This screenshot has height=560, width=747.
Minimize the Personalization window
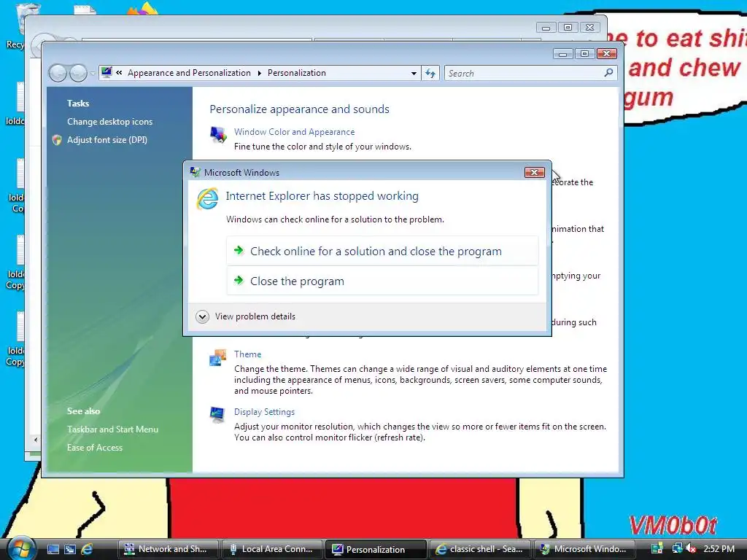click(562, 54)
